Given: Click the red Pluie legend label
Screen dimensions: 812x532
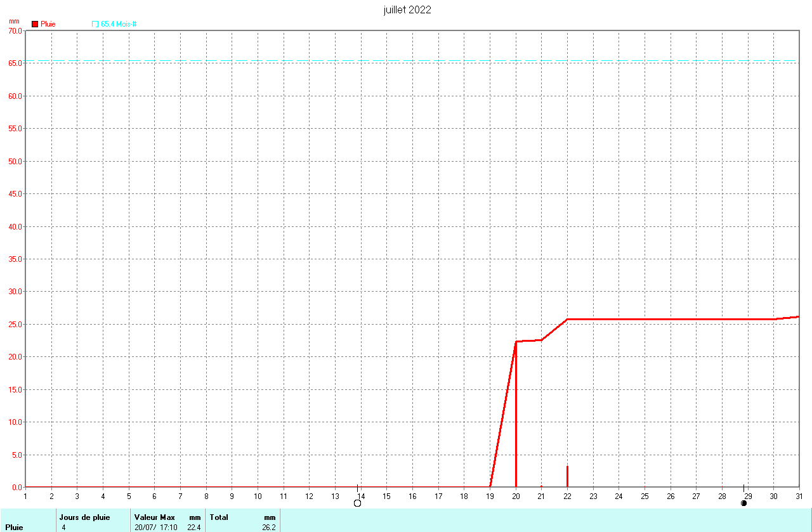Looking at the screenshot, I should (48, 24).
